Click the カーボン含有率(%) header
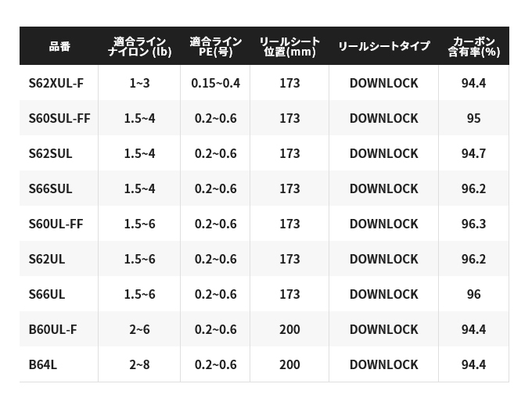The image size is (532, 409). click(473, 46)
